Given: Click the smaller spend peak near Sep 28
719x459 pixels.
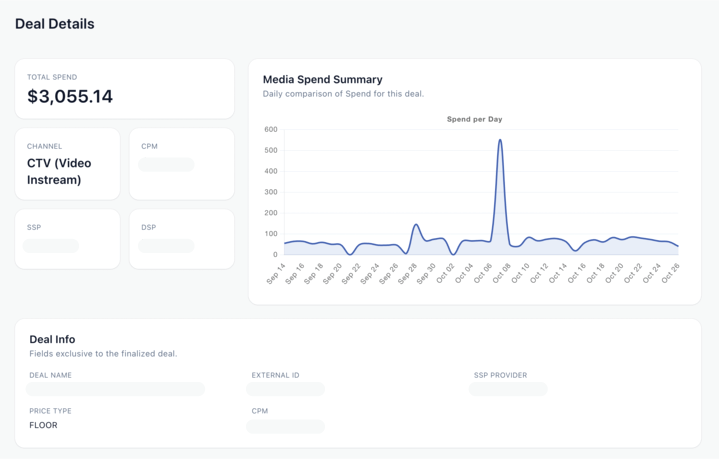Looking at the screenshot, I should coord(416,225).
